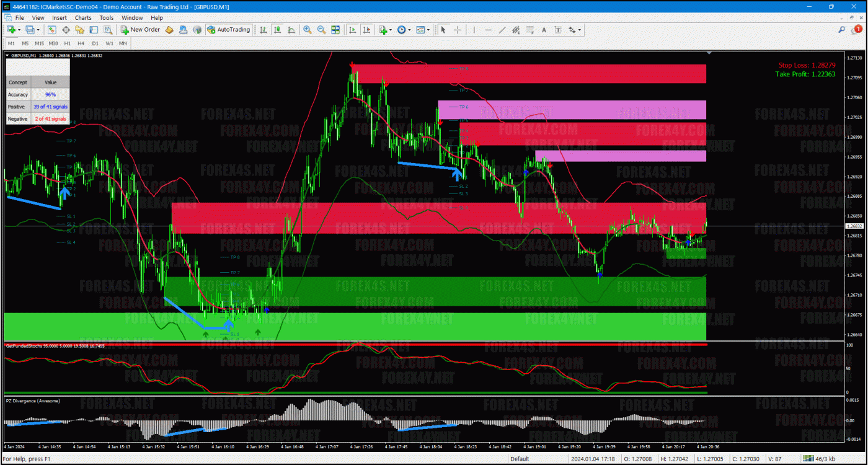The height and width of the screenshot is (465, 868).
Task: Open a New Order window
Action: click(x=140, y=29)
